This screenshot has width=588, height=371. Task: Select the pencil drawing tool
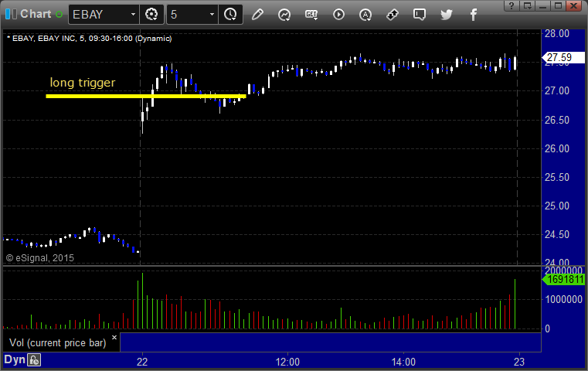[x=257, y=15]
